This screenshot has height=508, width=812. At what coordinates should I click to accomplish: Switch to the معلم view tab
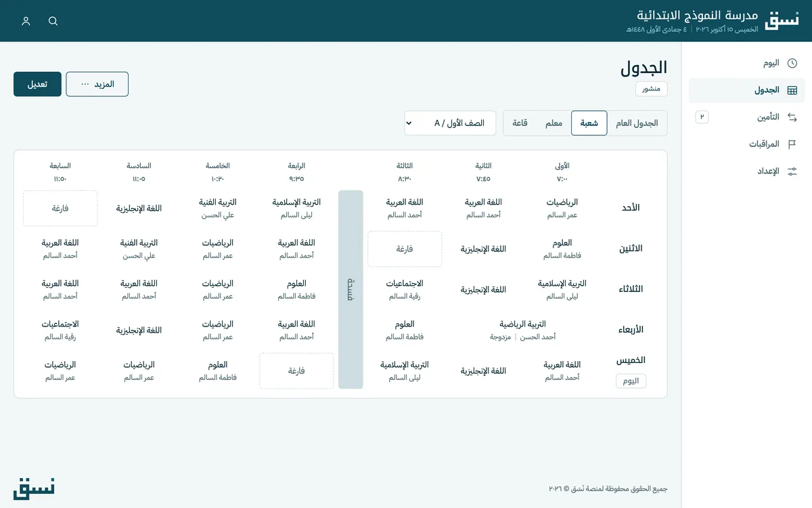coord(554,123)
